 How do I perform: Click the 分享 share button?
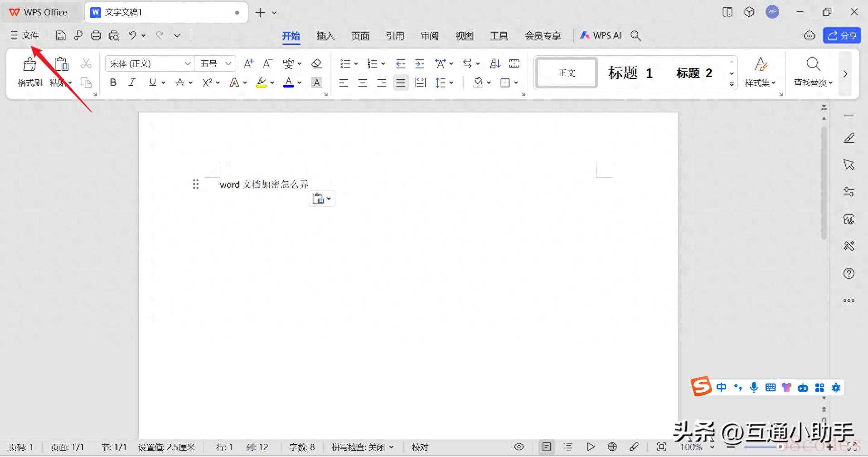tap(842, 35)
